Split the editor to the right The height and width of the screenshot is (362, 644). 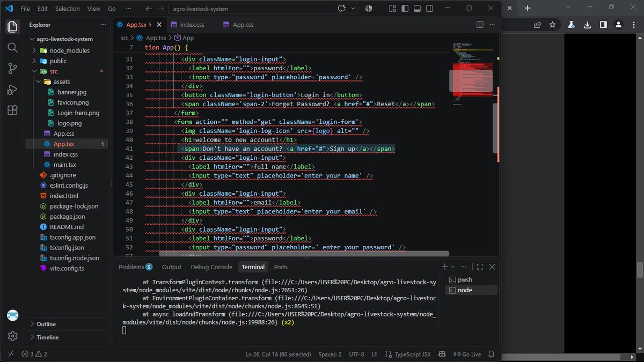tap(480, 25)
